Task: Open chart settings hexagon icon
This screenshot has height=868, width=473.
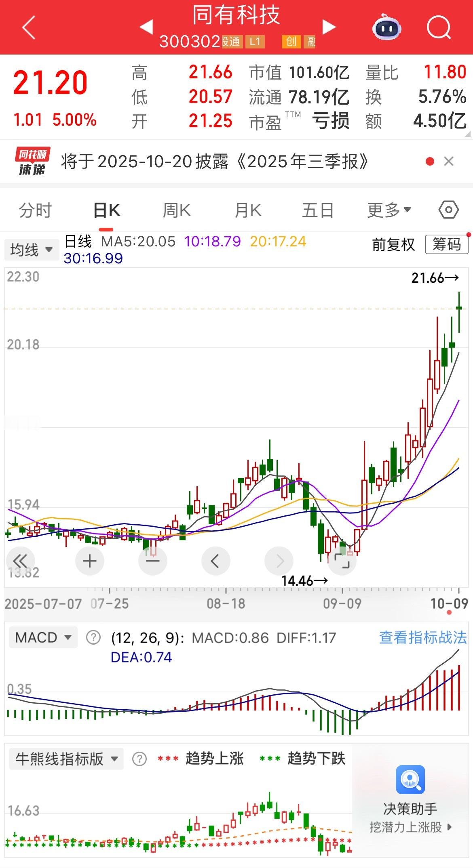Action: tap(448, 210)
